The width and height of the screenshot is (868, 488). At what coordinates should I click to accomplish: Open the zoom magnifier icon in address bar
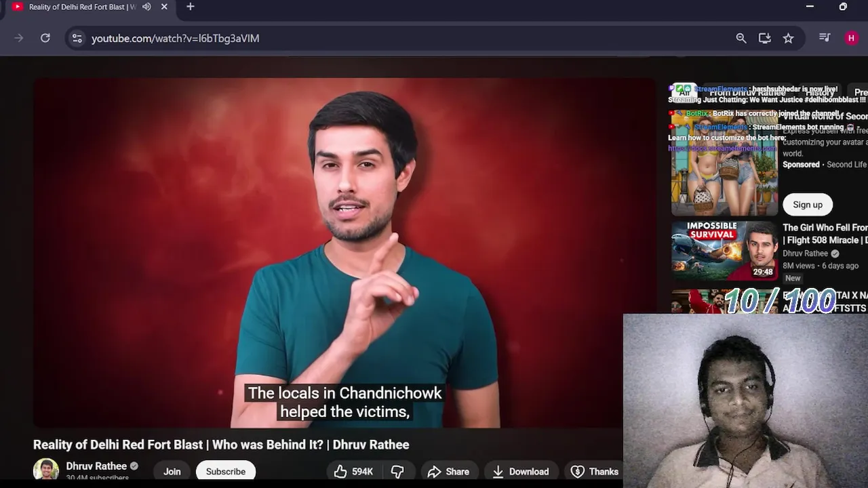click(x=741, y=39)
